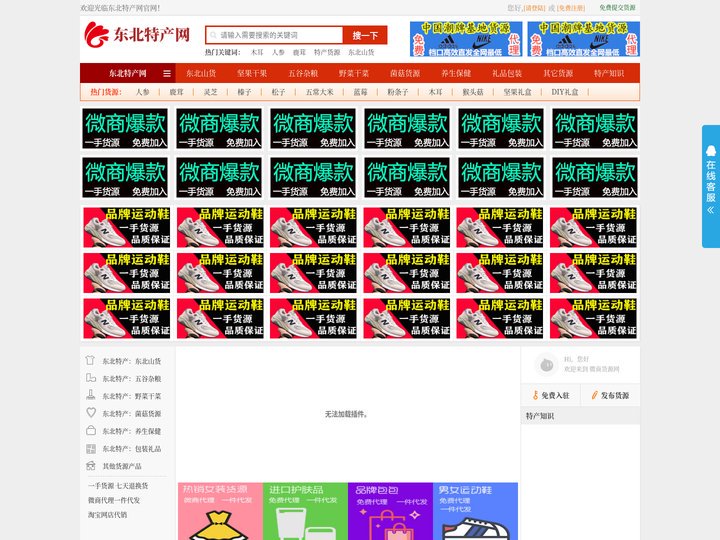The height and width of the screenshot is (540, 720).
Task: Click the 无法加载插件 placeholder text
Action: pyautogui.click(x=346, y=414)
